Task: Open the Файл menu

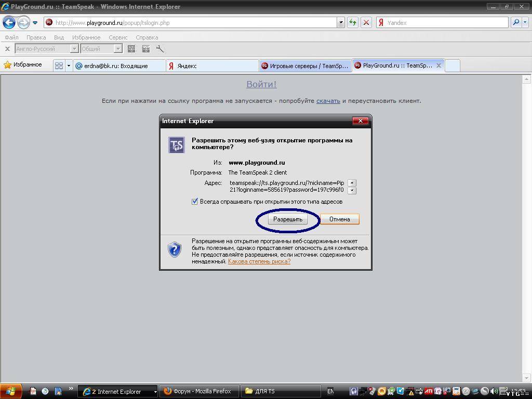Action: [x=11, y=37]
